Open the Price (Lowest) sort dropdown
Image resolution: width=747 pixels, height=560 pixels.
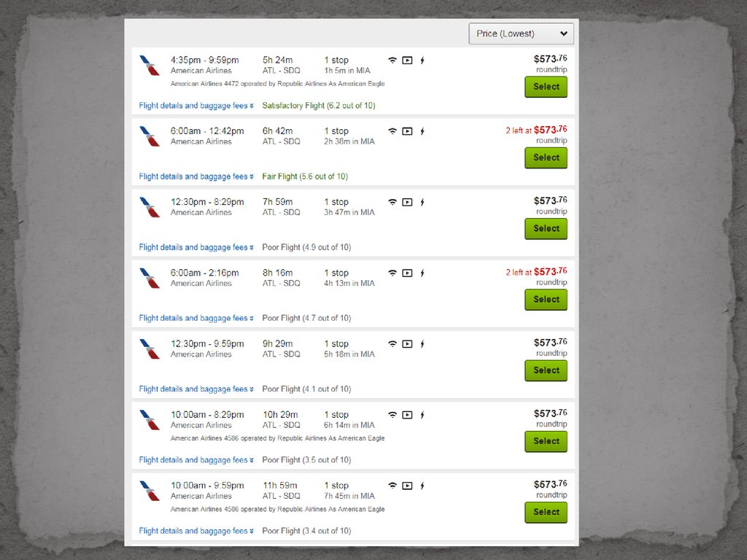coord(521,34)
